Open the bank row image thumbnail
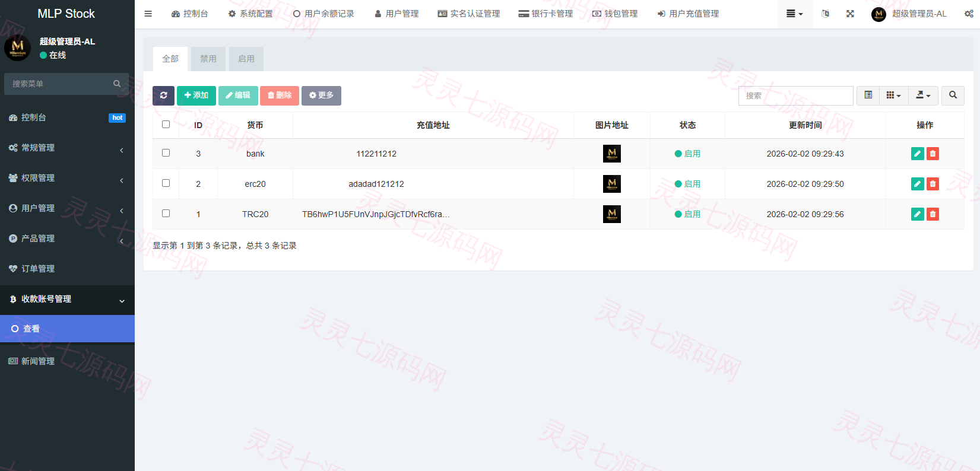This screenshot has width=980, height=471. tap(612, 154)
